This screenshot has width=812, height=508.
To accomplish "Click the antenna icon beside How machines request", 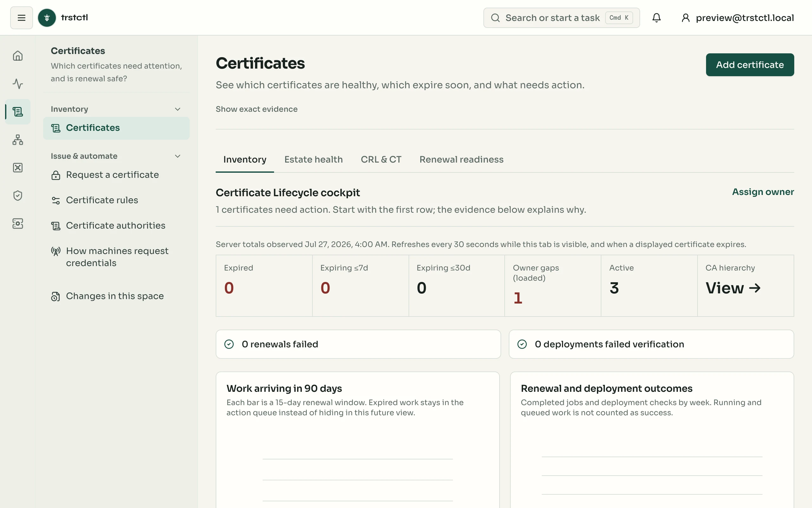I will point(56,251).
